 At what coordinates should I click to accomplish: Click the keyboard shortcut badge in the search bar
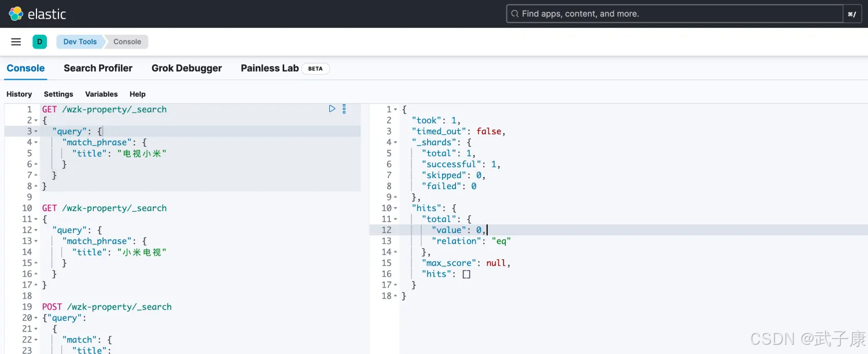[851, 14]
